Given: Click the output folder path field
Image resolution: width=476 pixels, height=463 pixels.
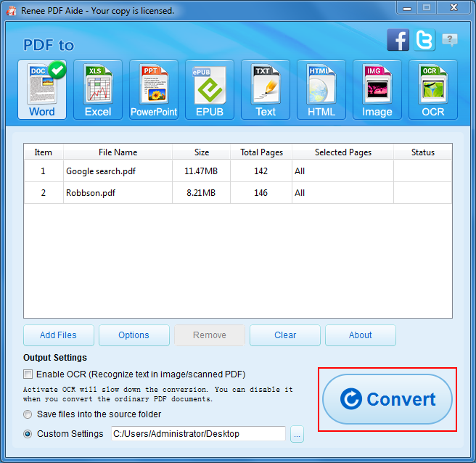Looking at the screenshot, I should (198, 434).
